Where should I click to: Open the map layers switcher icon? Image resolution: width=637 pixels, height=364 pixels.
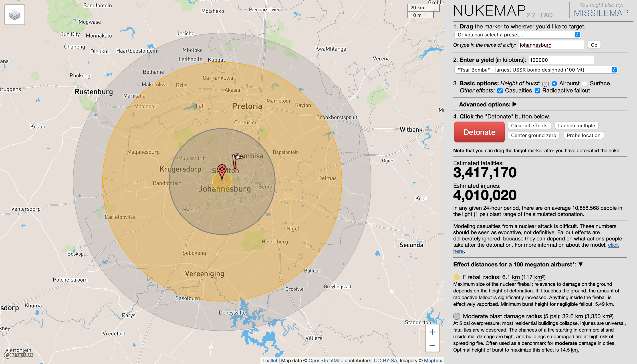pos(14,15)
